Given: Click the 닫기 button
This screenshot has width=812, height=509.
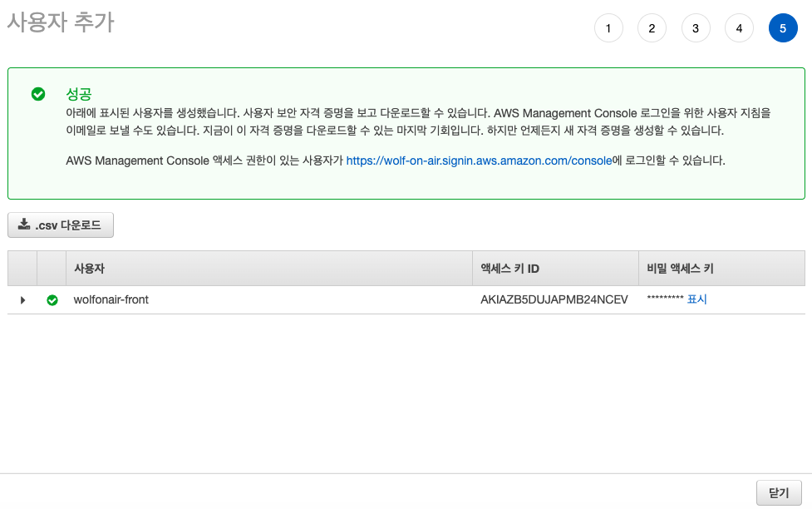Looking at the screenshot, I should (x=780, y=492).
